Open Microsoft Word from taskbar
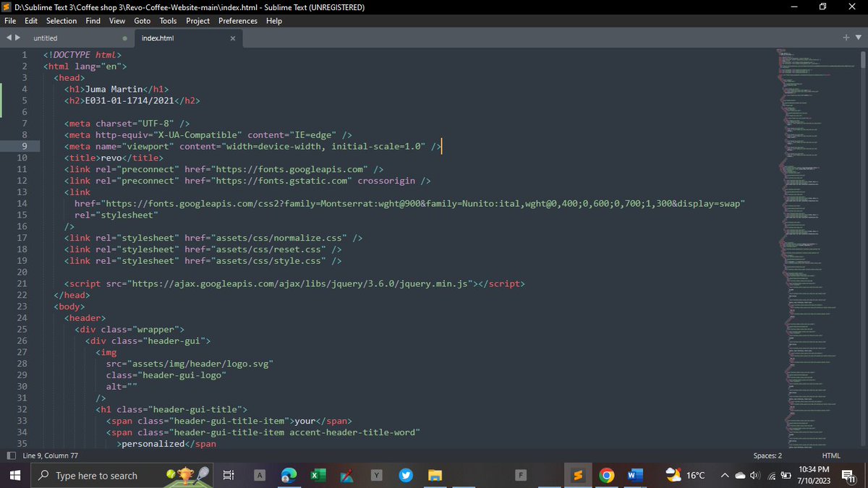Image resolution: width=868 pixels, height=488 pixels. [x=634, y=476]
